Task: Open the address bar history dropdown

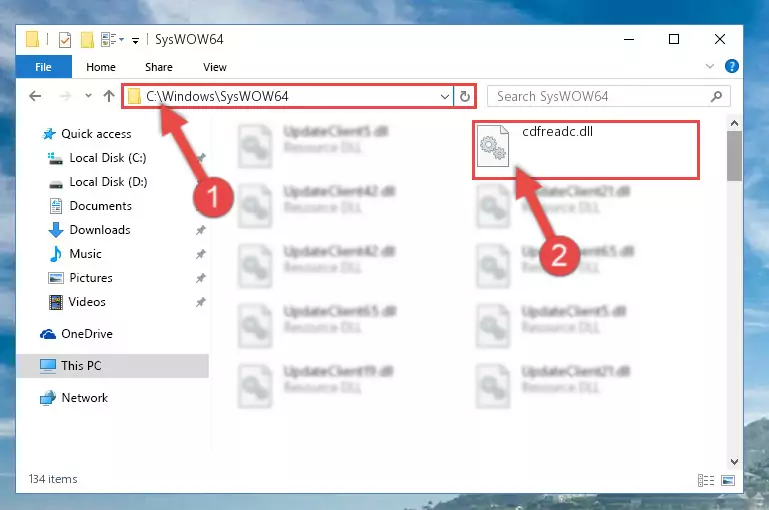Action: 445,97
